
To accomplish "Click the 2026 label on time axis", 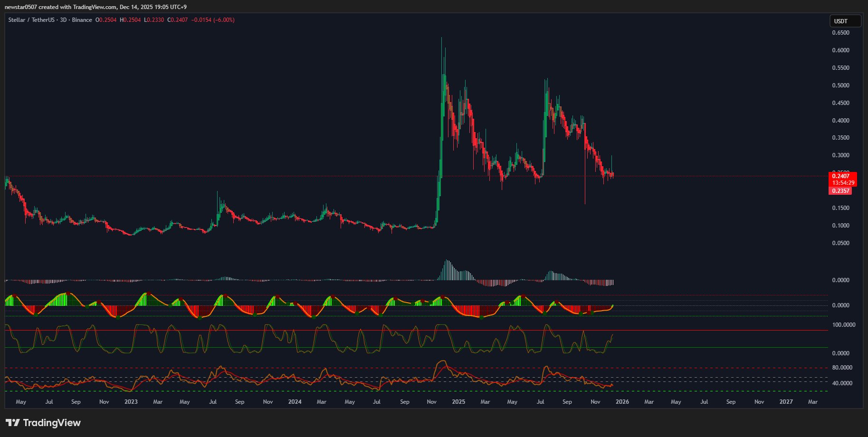I will coord(622,402).
